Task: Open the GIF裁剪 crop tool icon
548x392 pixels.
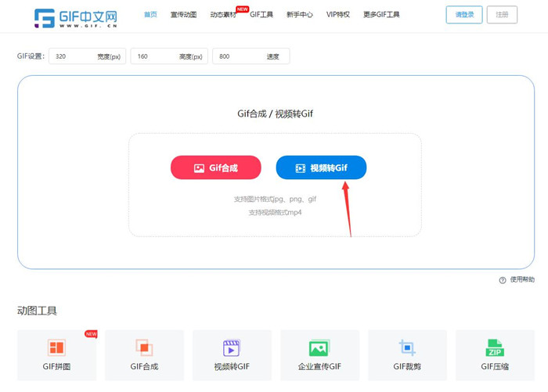Action: click(407, 348)
